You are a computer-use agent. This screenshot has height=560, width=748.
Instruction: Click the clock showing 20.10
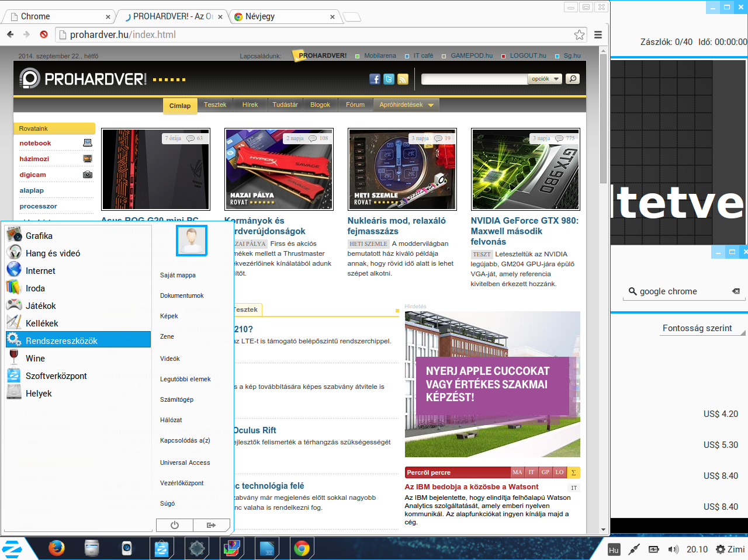(697, 549)
